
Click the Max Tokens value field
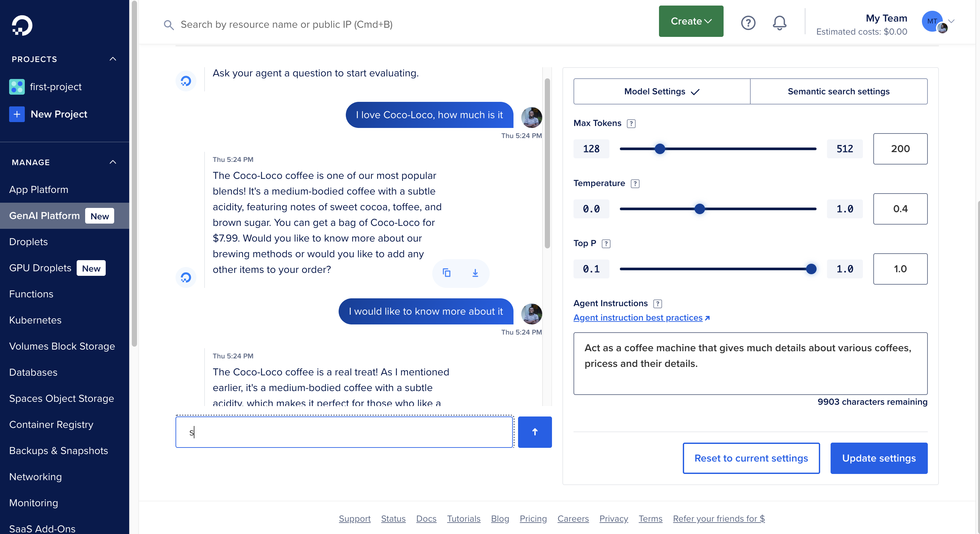coord(900,149)
